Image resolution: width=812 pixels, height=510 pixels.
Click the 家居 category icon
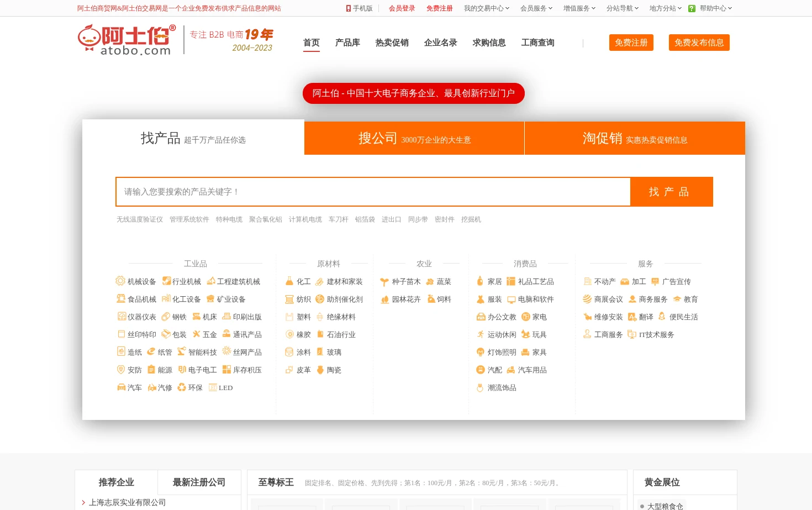(x=480, y=281)
